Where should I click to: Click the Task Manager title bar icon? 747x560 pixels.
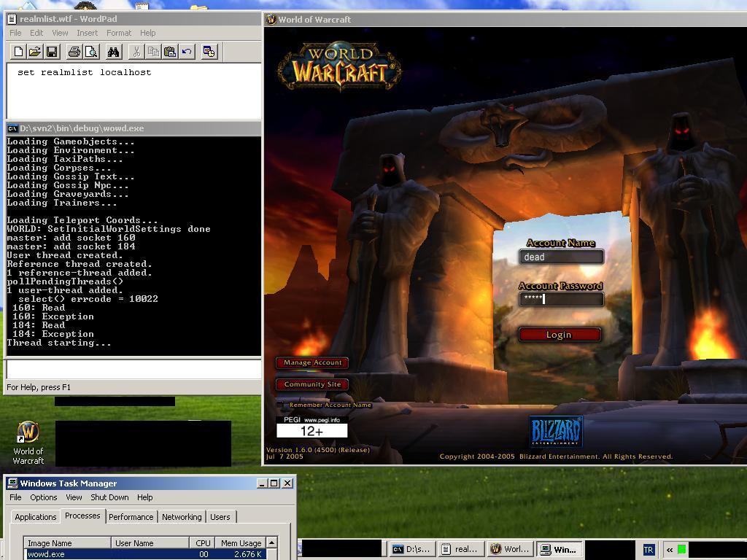tap(13, 483)
